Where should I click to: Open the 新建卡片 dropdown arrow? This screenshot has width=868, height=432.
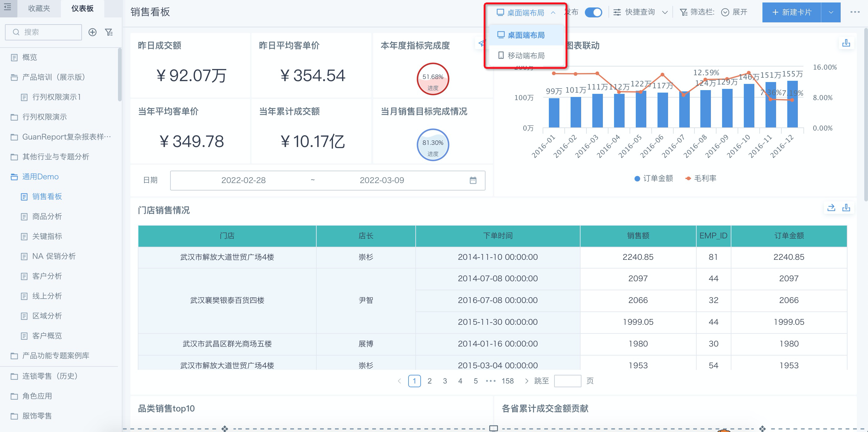(x=831, y=12)
